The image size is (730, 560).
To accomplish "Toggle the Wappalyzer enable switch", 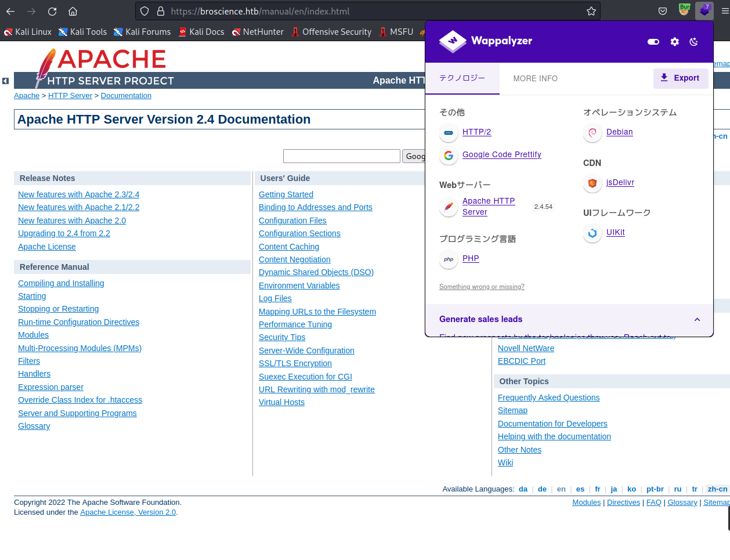I will (653, 42).
